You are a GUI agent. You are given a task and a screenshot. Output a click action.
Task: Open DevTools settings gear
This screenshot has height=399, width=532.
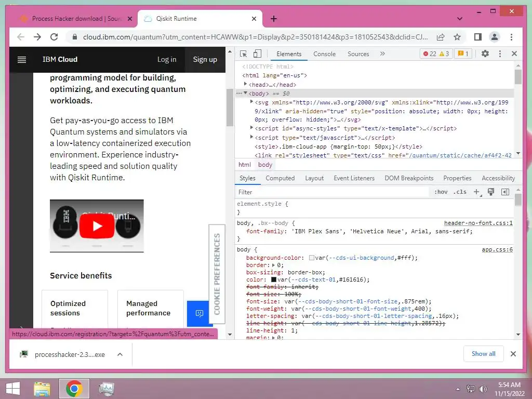point(485,54)
